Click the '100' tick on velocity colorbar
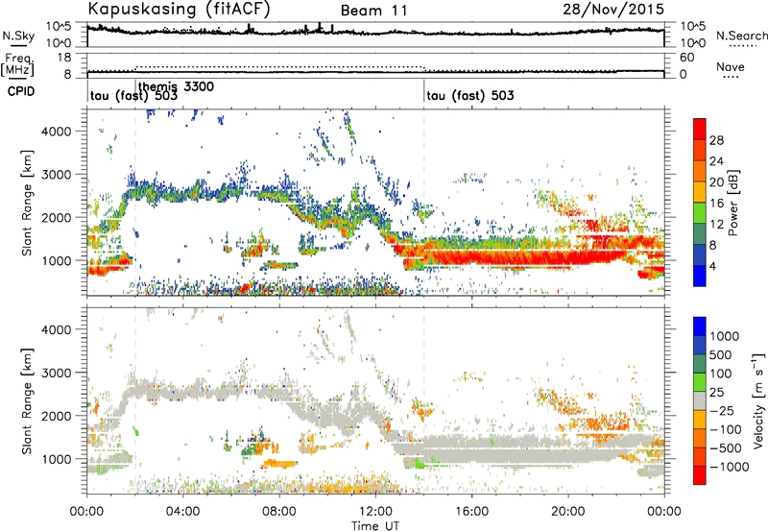The height and width of the screenshot is (532, 768). (x=721, y=374)
